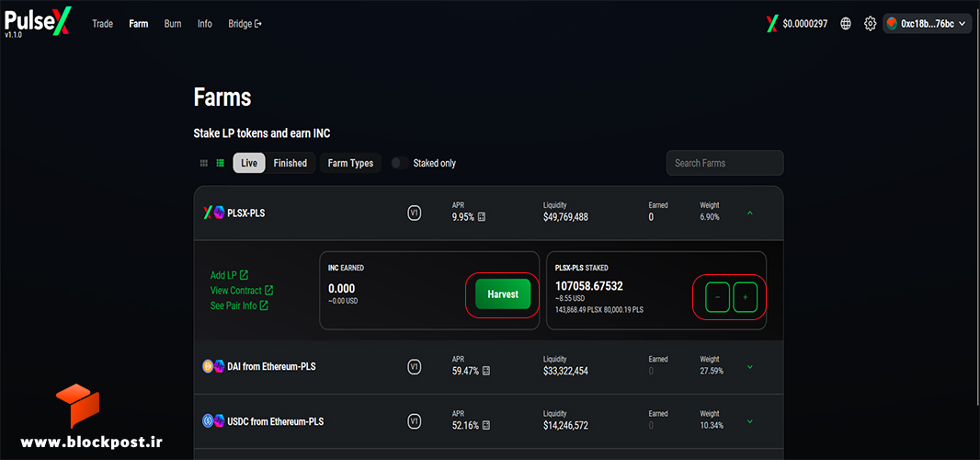Open the Burn menu item
Viewport: 980px width, 460px height.
click(x=173, y=24)
